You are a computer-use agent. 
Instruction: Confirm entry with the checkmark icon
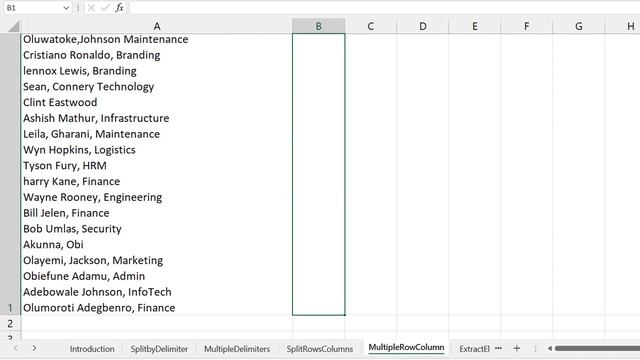(x=105, y=8)
